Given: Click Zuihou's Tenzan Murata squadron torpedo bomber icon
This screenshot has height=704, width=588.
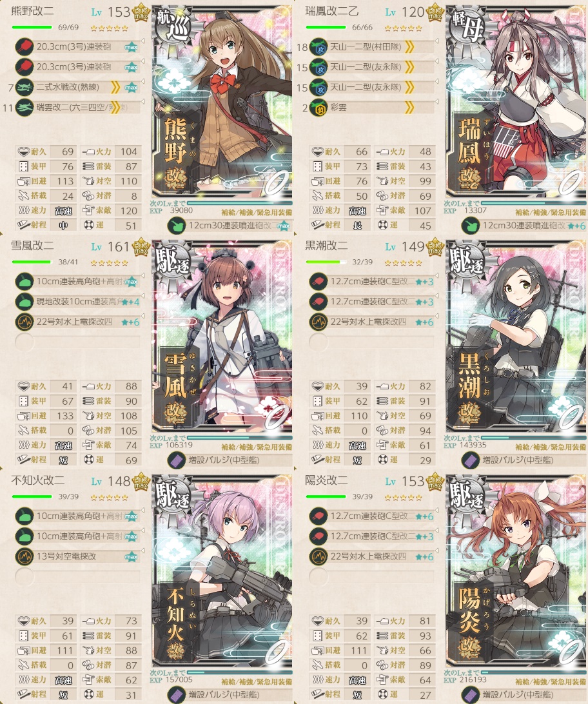Looking at the screenshot, I should pos(318,46).
